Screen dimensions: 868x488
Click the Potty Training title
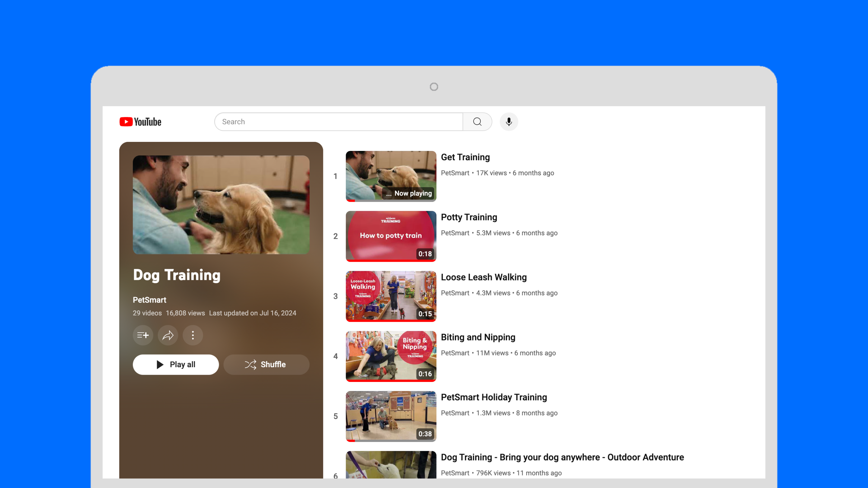[x=469, y=217]
